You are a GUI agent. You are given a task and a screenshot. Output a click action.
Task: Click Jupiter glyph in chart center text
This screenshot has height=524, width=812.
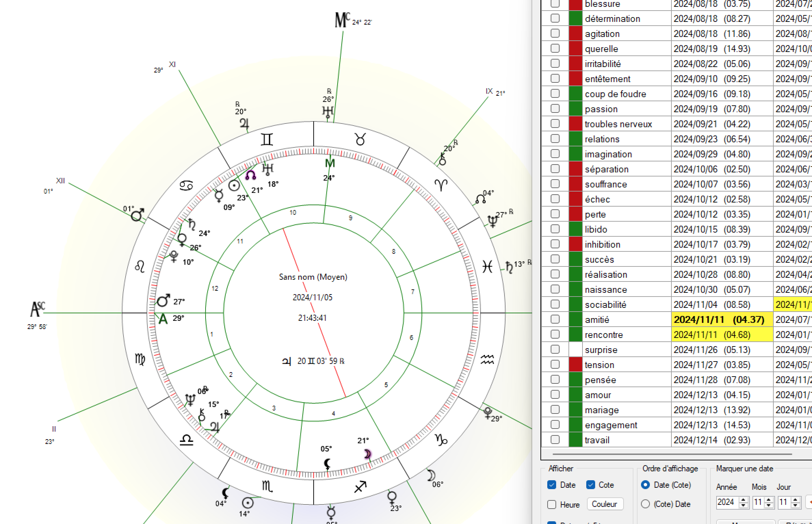(x=287, y=361)
